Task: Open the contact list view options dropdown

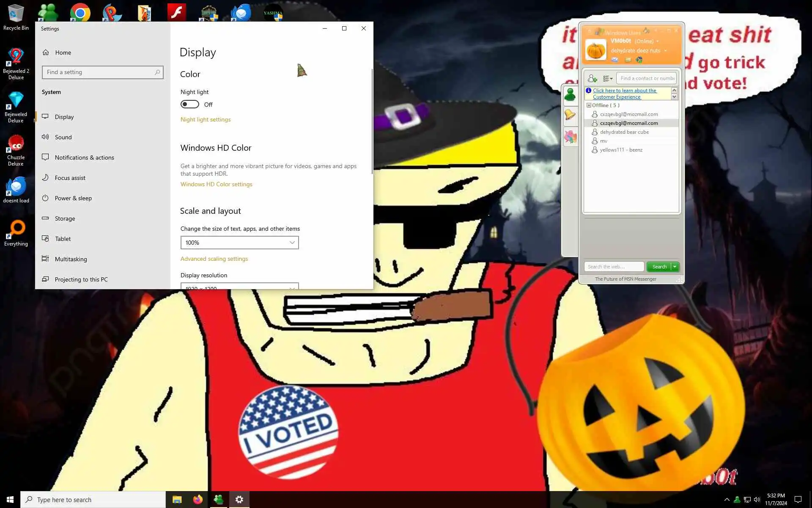Action: (x=608, y=78)
